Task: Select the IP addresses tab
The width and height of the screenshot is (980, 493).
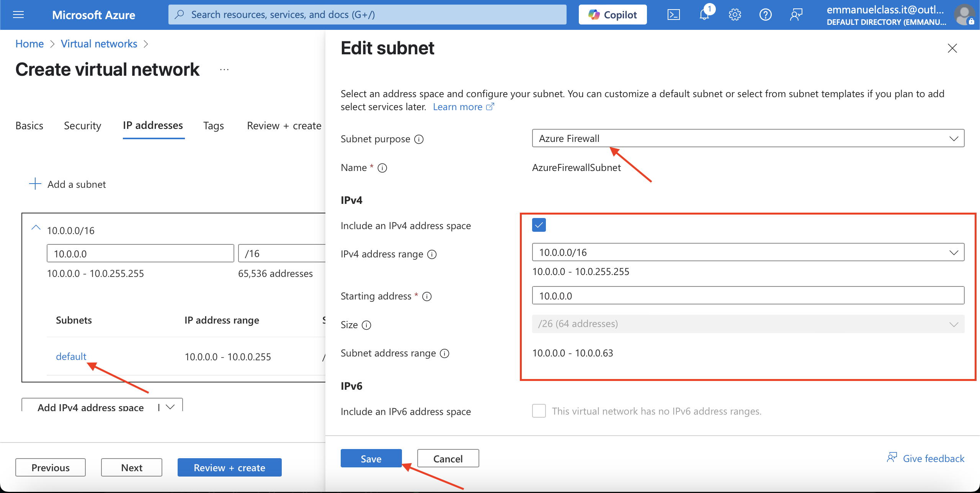Action: 153,125
